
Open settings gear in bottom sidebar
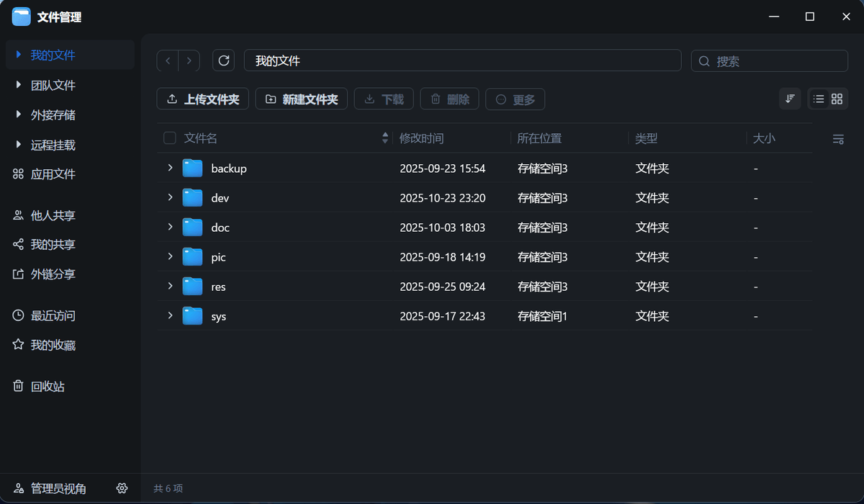pos(122,488)
